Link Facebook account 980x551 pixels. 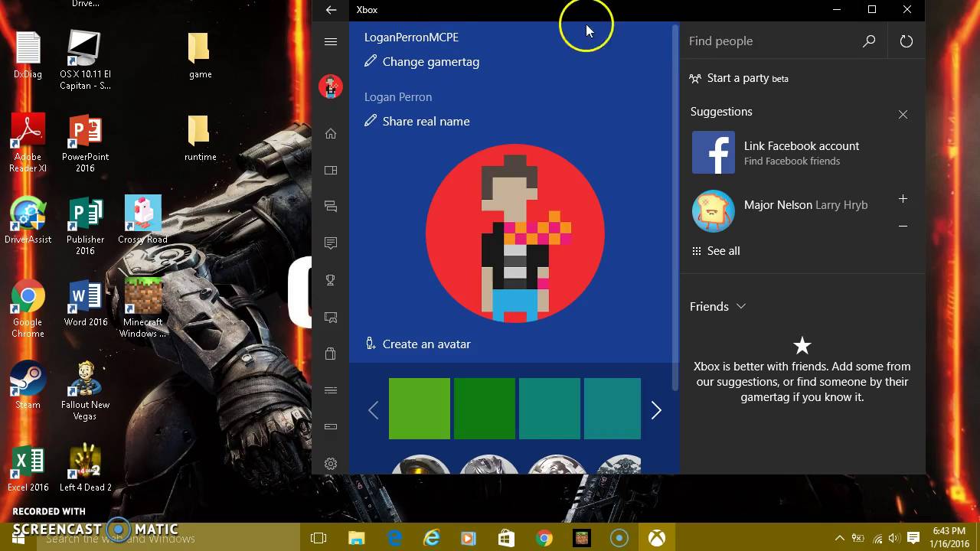(x=802, y=145)
